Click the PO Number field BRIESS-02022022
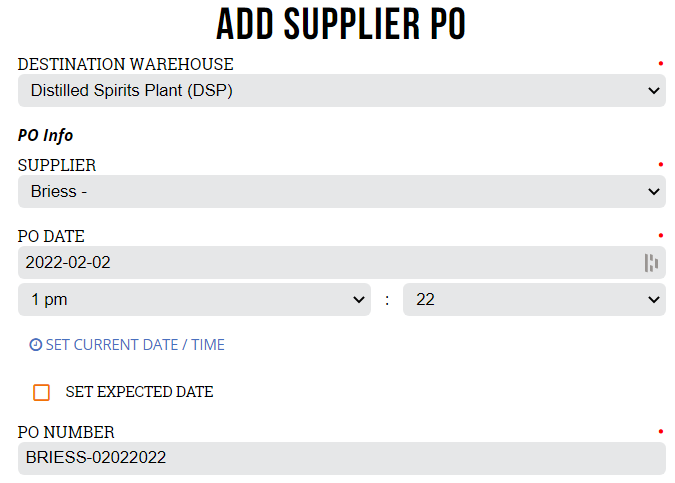675x483 pixels. (342, 458)
